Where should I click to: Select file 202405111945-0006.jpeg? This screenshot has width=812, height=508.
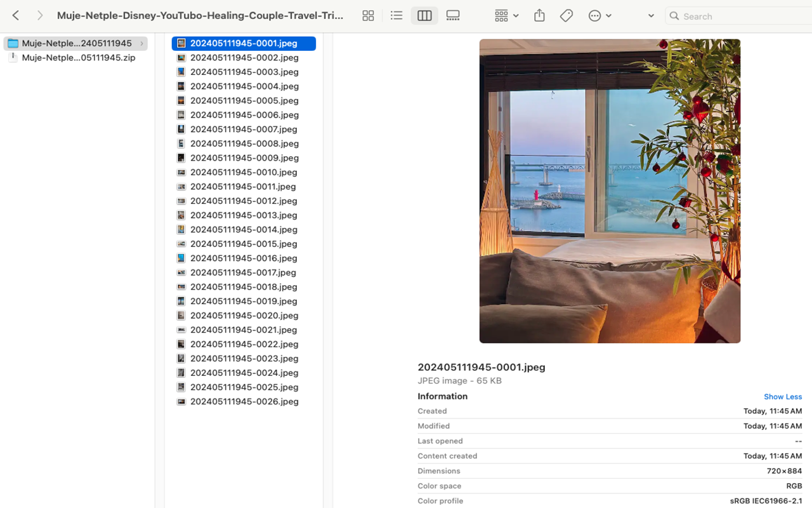[x=244, y=115]
